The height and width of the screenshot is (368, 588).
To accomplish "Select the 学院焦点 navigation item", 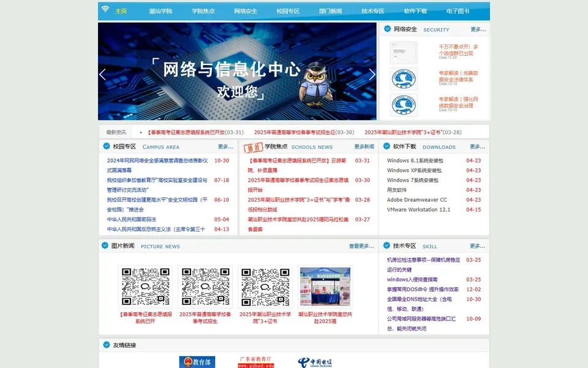I will click(x=203, y=11).
